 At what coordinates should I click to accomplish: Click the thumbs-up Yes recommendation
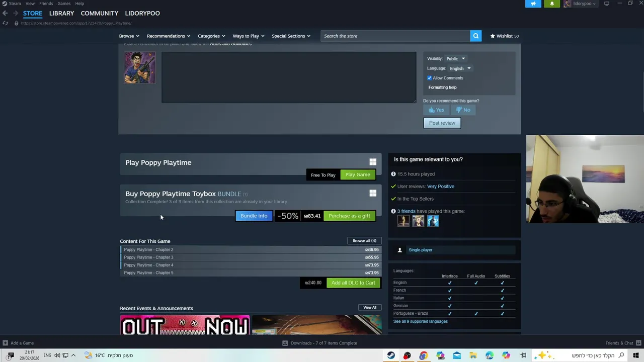[x=436, y=110]
